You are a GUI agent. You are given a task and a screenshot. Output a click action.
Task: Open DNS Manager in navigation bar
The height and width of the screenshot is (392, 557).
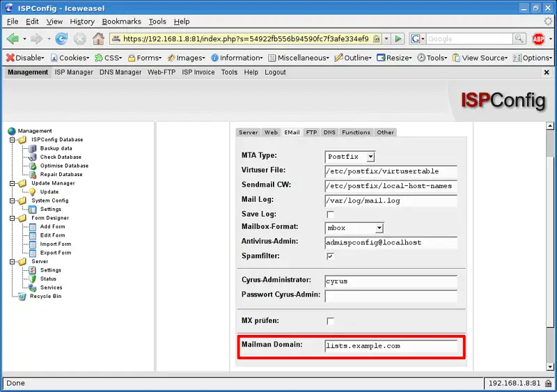pyautogui.click(x=120, y=72)
